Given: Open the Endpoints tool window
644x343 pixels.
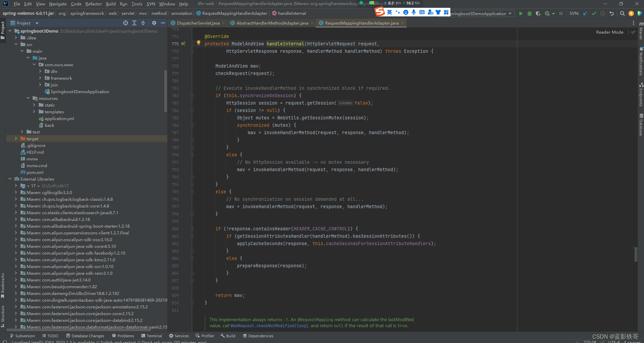Looking at the screenshot, I should click(641, 95).
